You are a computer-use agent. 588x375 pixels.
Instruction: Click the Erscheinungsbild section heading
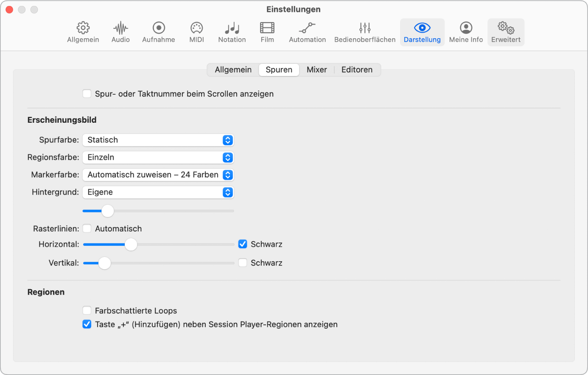click(x=62, y=120)
